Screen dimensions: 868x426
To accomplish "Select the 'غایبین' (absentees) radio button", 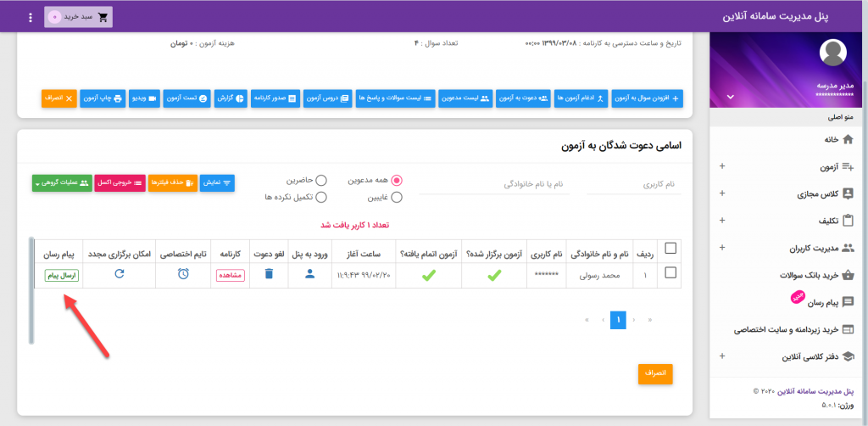I will (x=396, y=197).
